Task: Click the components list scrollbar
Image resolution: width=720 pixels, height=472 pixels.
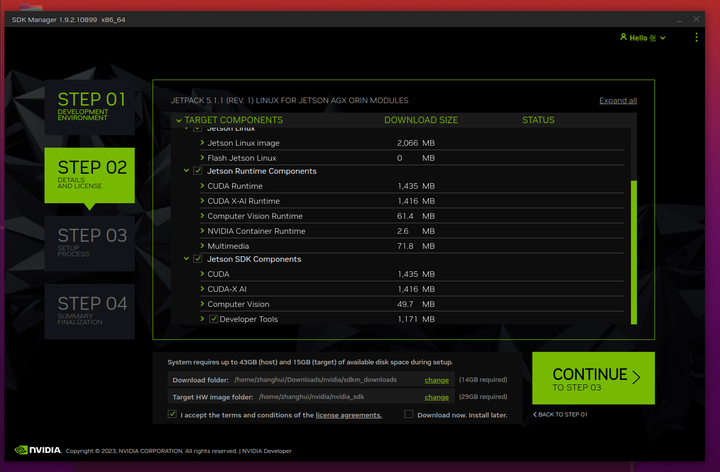Action: point(634,252)
